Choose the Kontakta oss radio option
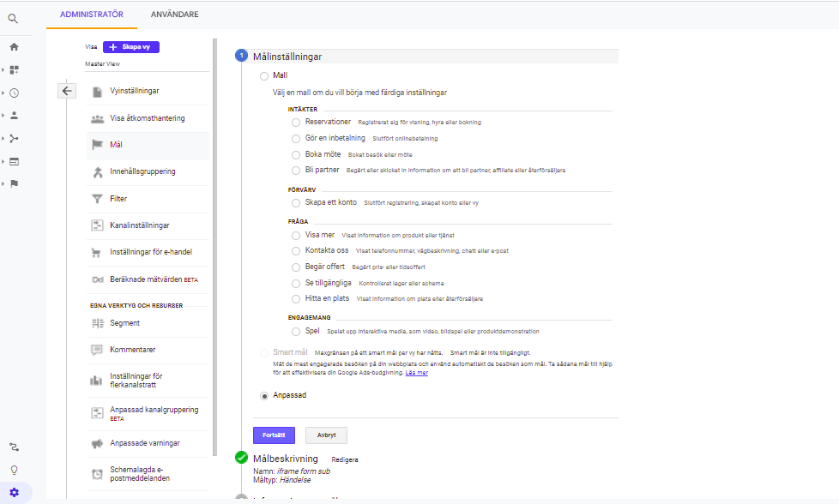Screen dimensions: 839x504 (x=296, y=251)
